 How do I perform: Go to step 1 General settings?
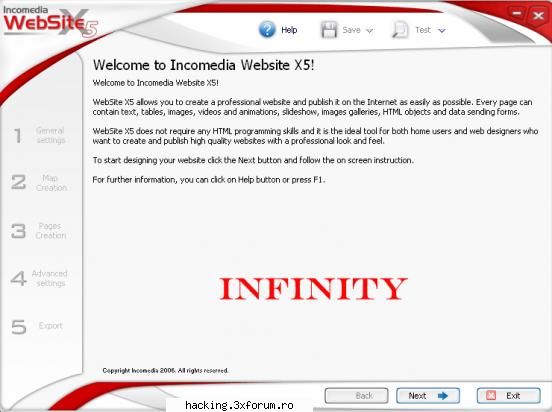(x=39, y=136)
